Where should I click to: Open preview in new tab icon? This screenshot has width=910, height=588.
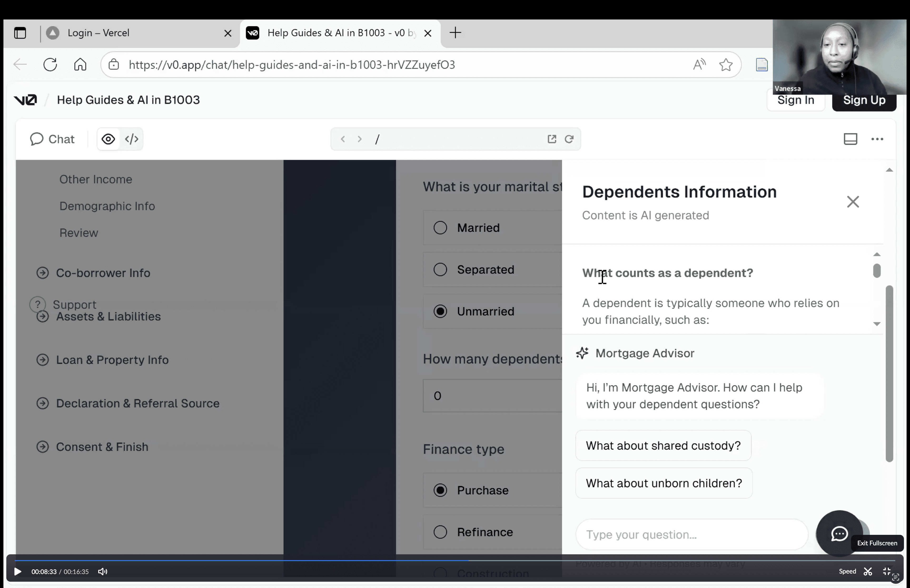click(551, 139)
